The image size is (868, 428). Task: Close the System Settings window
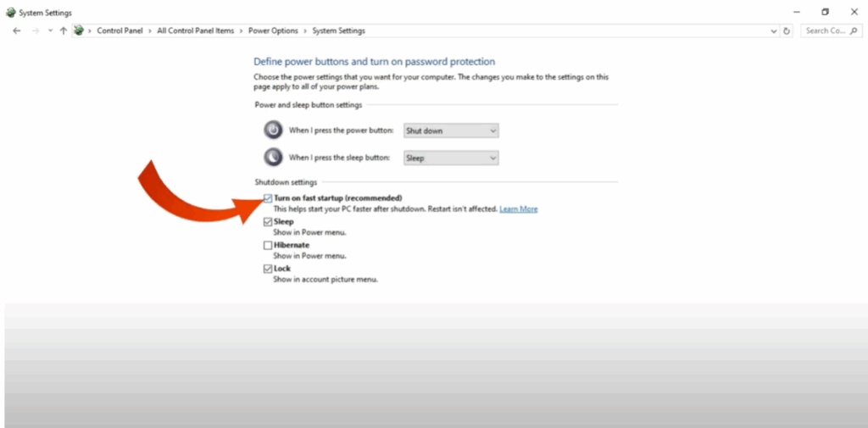click(x=854, y=12)
